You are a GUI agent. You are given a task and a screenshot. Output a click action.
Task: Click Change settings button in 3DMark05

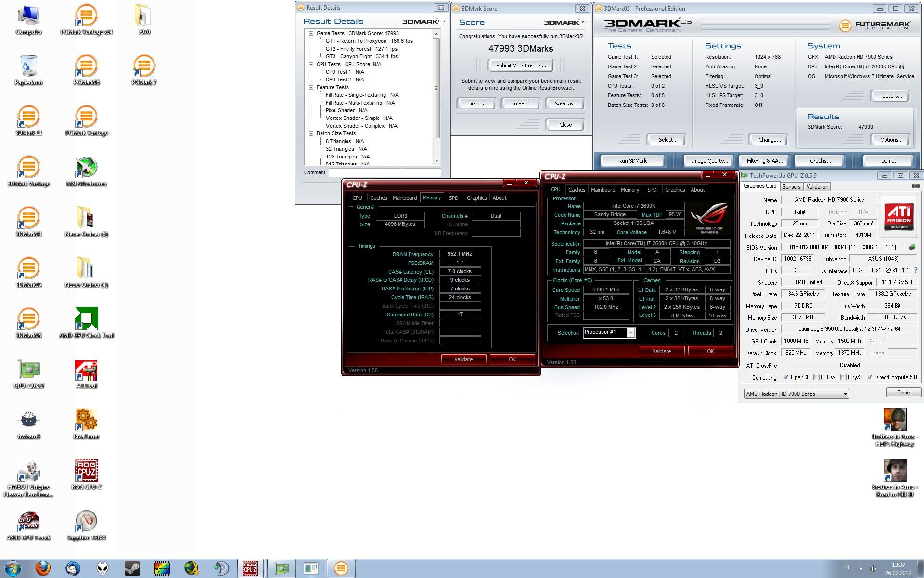[769, 140]
